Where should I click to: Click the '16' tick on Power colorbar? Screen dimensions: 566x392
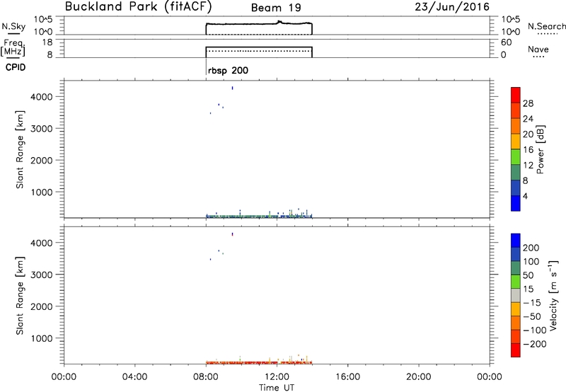pos(528,150)
